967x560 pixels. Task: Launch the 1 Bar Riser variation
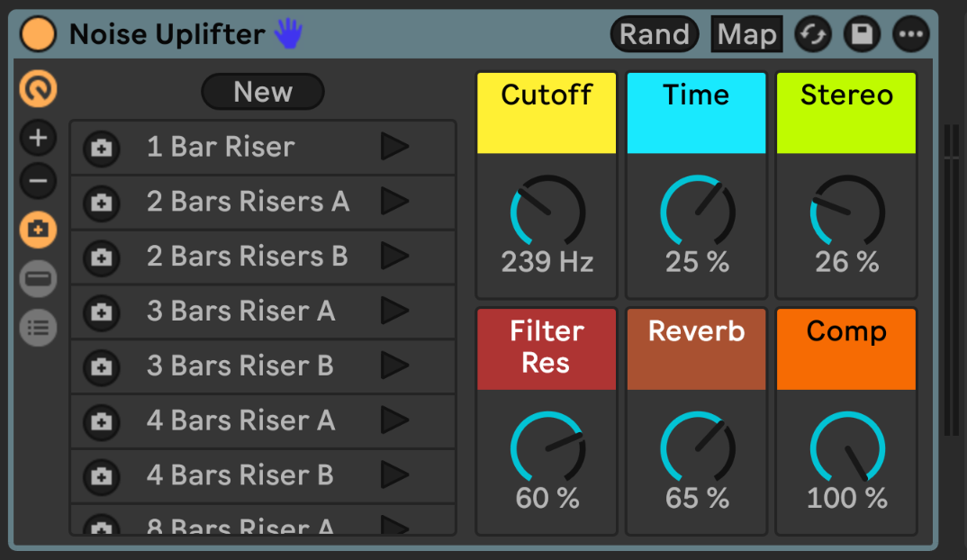tap(393, 147)
